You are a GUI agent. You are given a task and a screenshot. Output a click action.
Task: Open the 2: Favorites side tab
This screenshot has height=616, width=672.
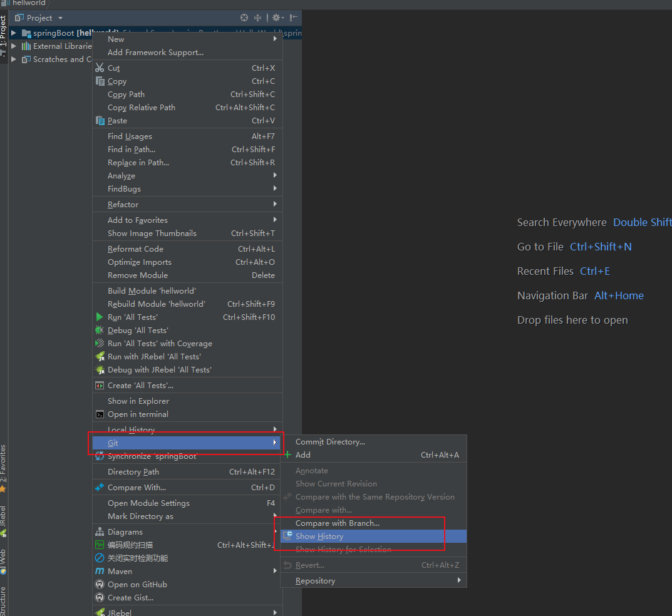click(3, 468)
